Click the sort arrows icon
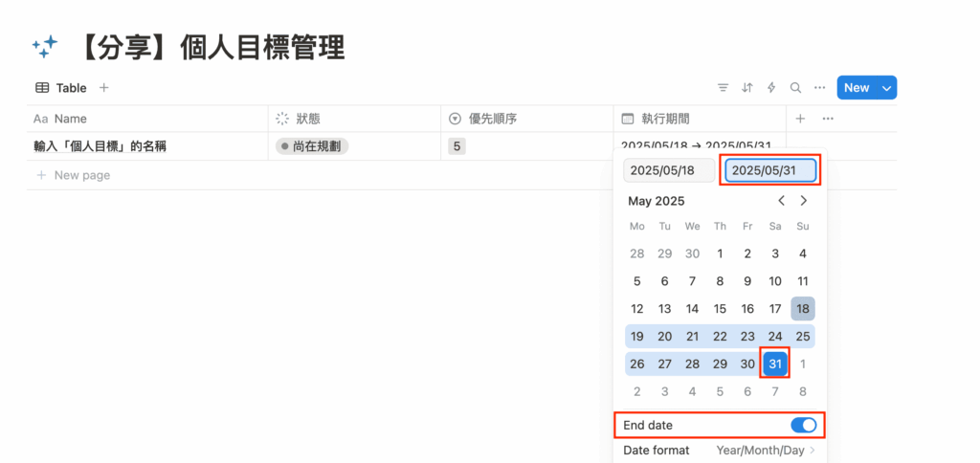The height and width of the screenshot is (463, 980). click(x=747, y=88)
